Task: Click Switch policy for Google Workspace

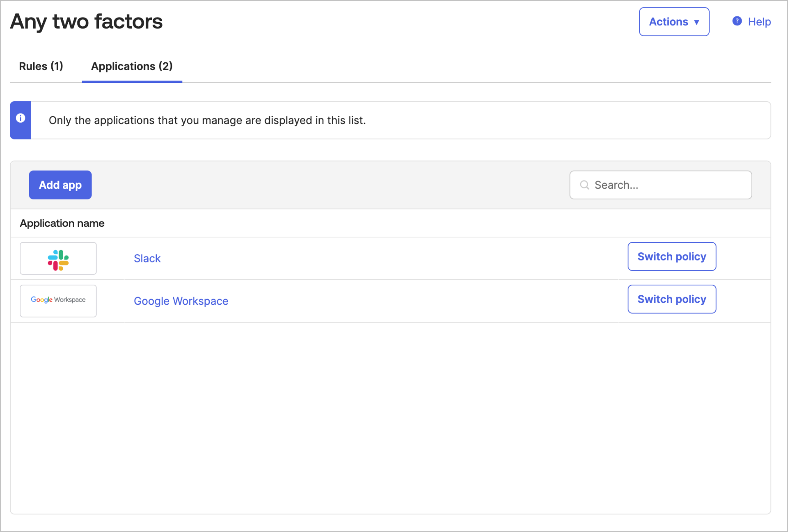Action: click(671, 299)
